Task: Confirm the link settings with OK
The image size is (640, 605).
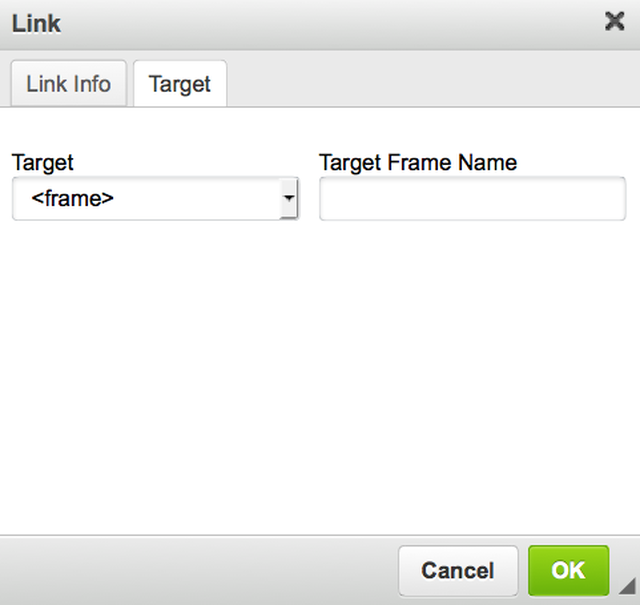Action: click(x=568, y=571)
